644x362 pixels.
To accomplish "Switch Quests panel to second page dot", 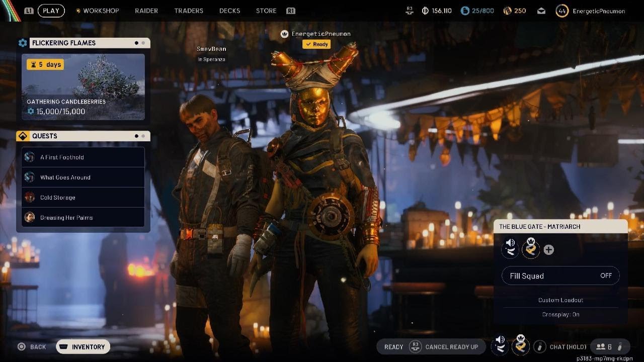I will pyautogui.click(x=143, y=136).
